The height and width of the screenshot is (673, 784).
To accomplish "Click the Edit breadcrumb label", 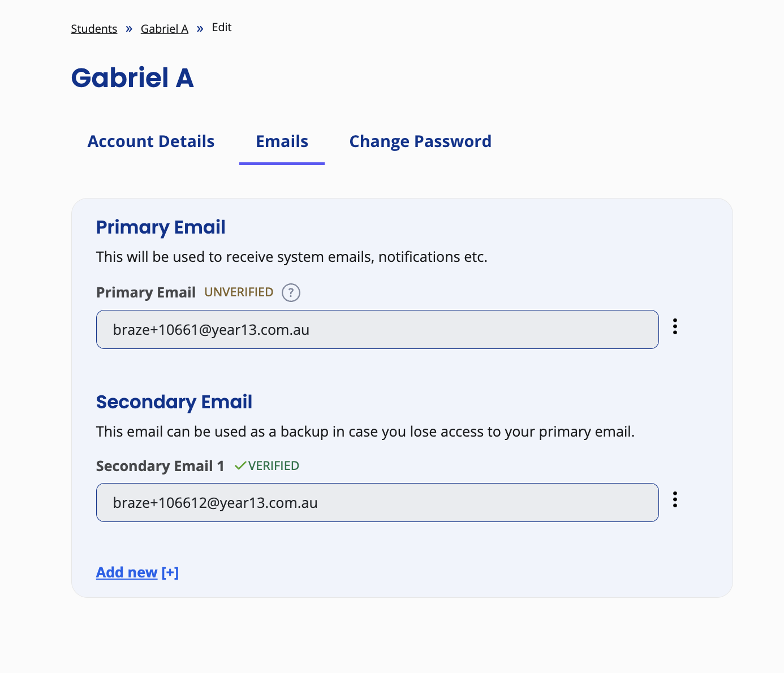I will click(x=221, y=27).
